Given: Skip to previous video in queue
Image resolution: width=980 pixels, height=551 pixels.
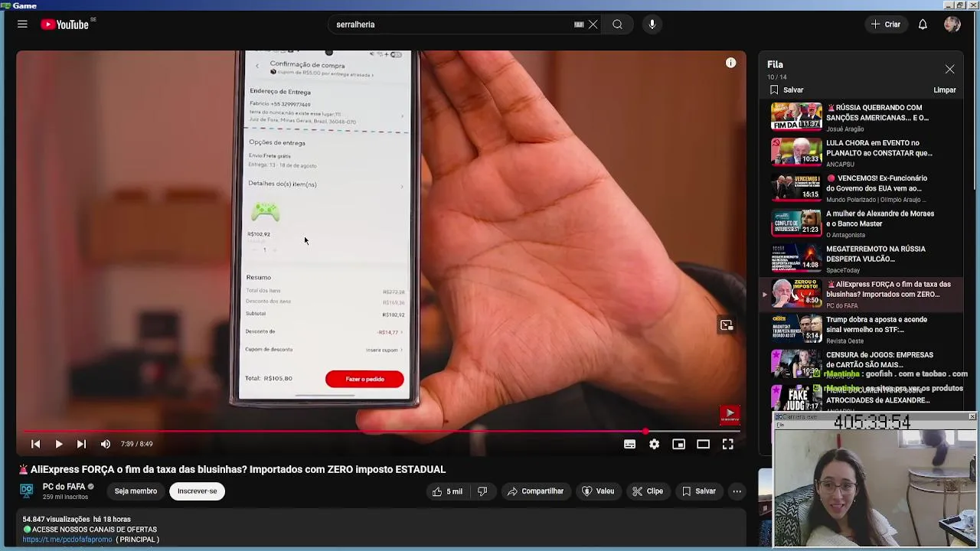Looking at the screenshot, I should pyautogui.click(x=35, y=444).
